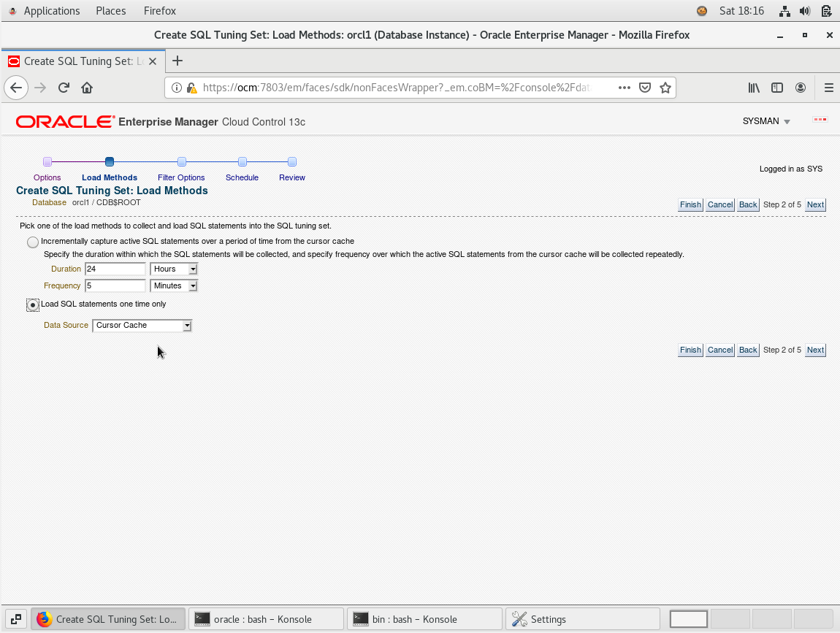Click the Firefox forward arrow button
Viewport: 840px width, 633px height.
click(40, 88)
